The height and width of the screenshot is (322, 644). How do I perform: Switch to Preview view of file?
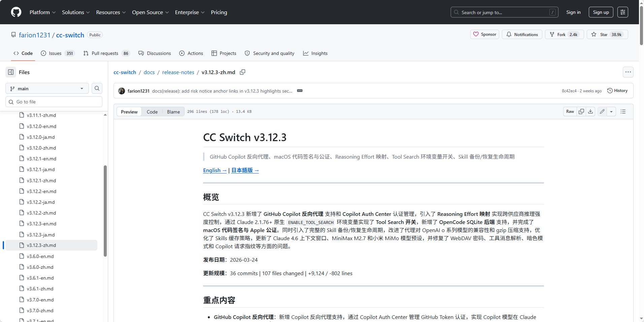pyautogui.click(x=129, y=112)
